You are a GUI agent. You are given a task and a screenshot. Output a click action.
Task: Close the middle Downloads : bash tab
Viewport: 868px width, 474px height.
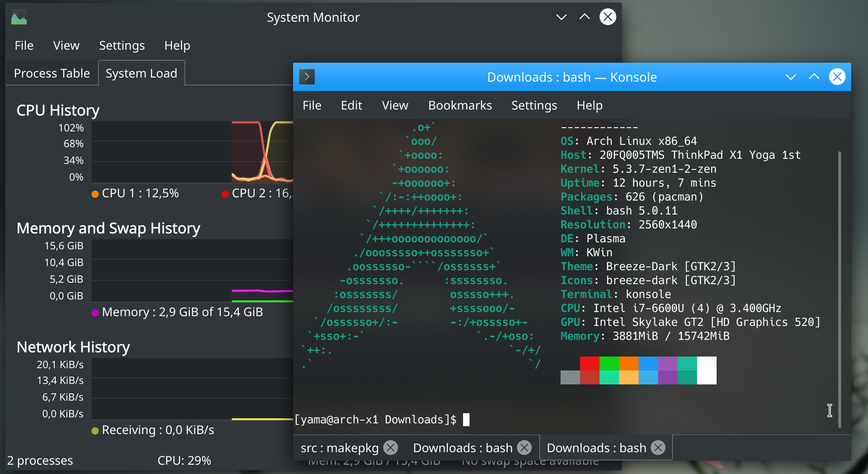point(524,448)
